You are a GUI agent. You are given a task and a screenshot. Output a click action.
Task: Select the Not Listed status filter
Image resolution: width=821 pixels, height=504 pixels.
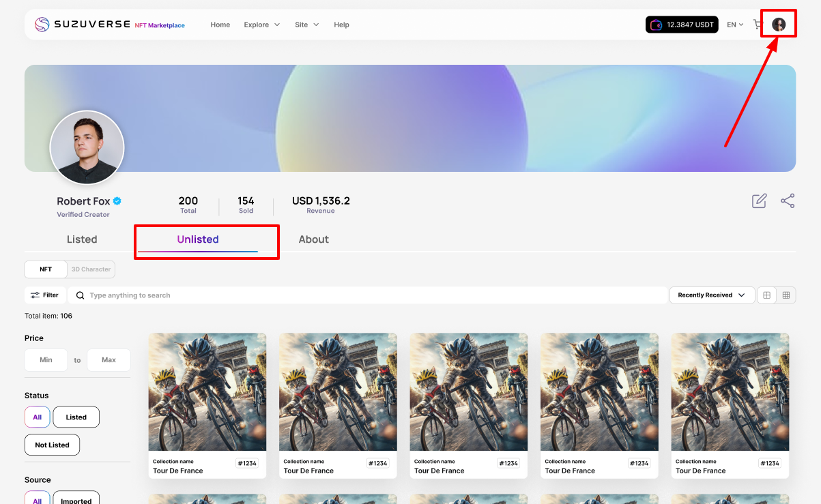[52, 445]
